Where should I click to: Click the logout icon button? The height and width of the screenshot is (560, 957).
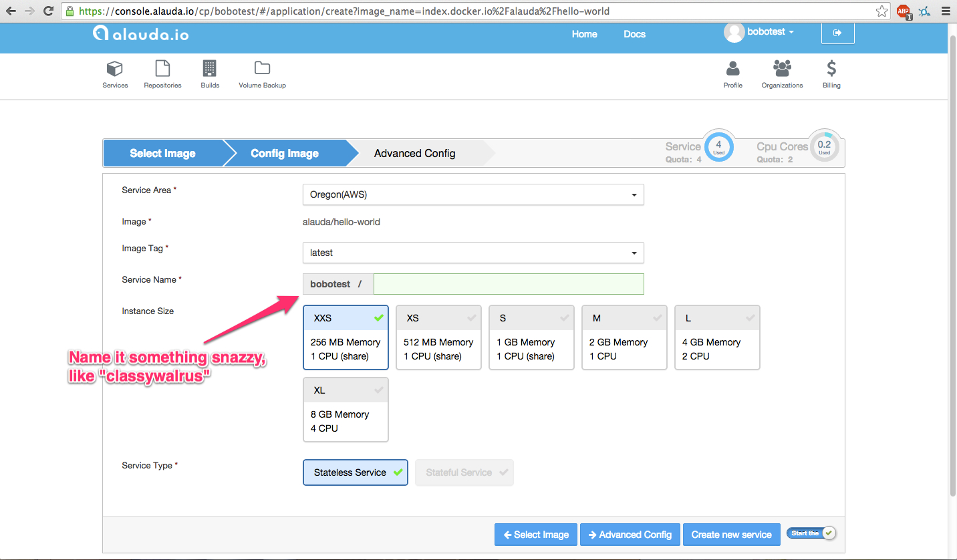[837, 32]
